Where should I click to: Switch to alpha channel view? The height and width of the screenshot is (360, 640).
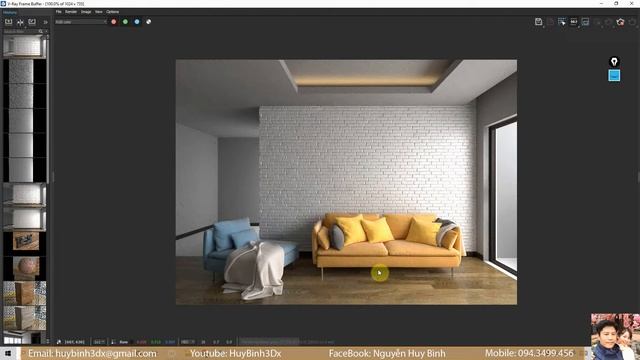(x=149, y=22)
